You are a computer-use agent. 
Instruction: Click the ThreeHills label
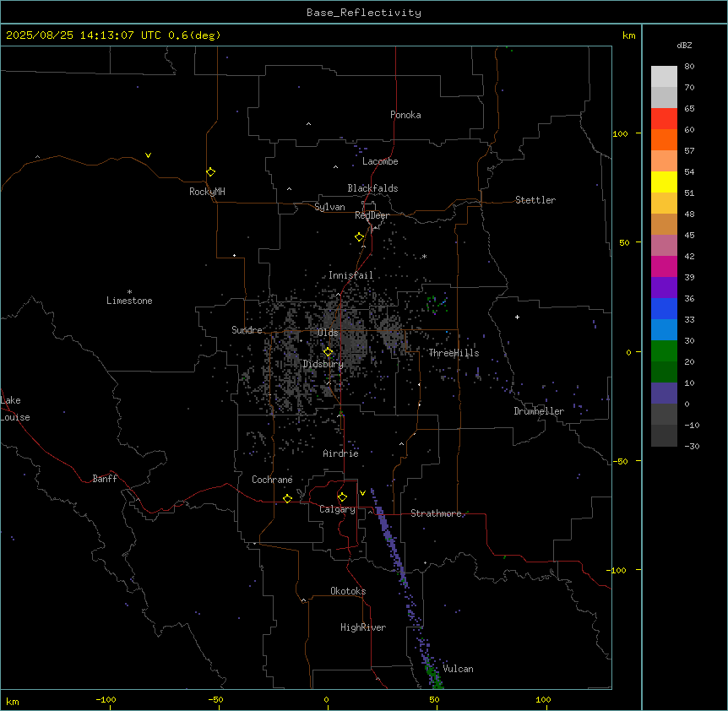454,353
